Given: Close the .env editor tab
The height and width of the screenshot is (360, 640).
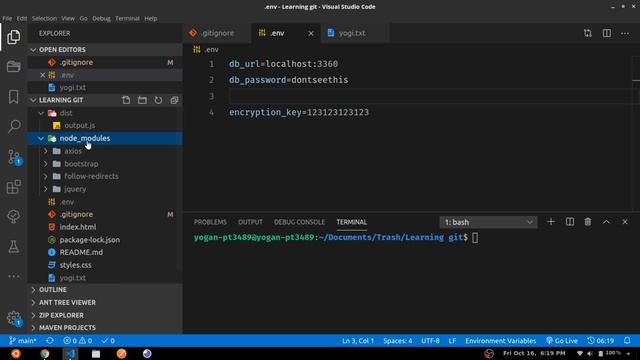Looking at the screenshot, I should click(311, 33).
